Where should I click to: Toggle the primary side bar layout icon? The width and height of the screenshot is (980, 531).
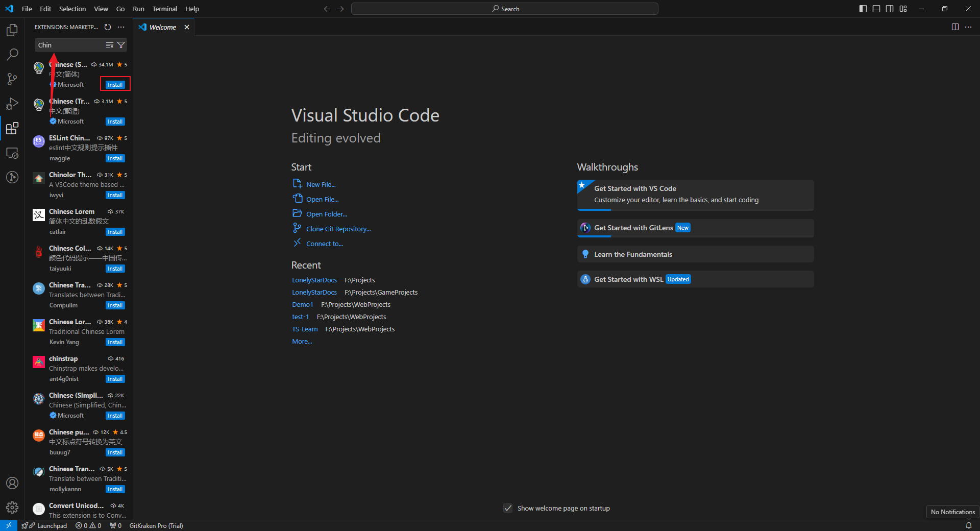click(863, 9)
